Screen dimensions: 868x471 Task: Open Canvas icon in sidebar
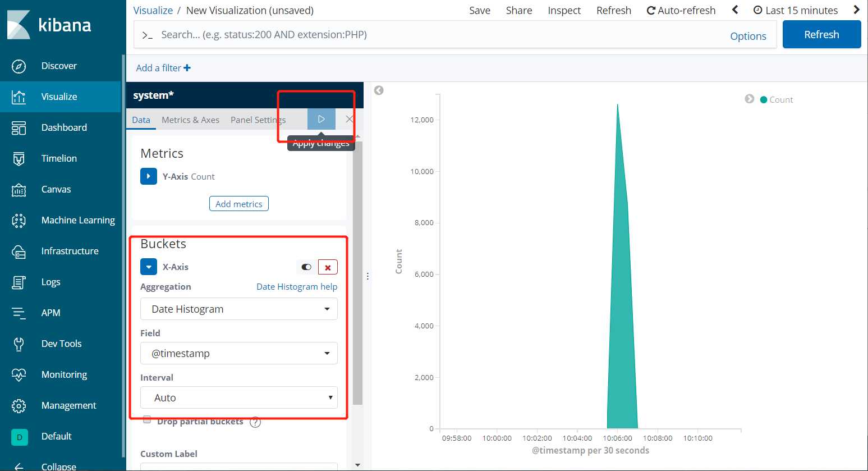click(19, 189)
